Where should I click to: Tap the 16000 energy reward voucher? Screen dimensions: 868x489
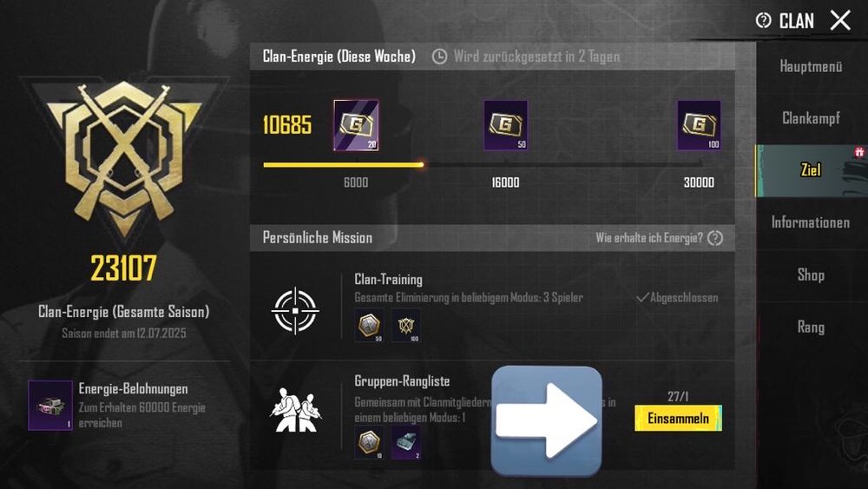[505, 125]
